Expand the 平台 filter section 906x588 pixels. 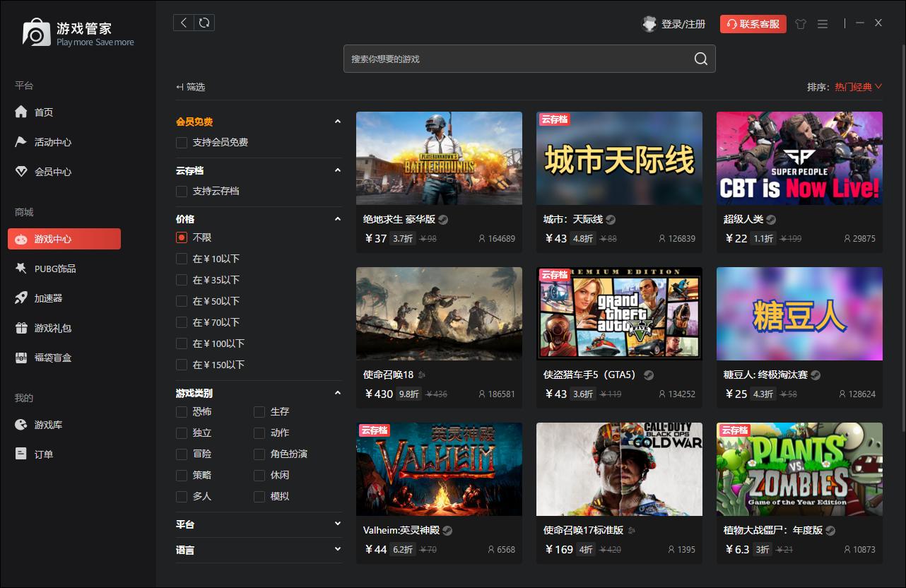pos(337,524)
